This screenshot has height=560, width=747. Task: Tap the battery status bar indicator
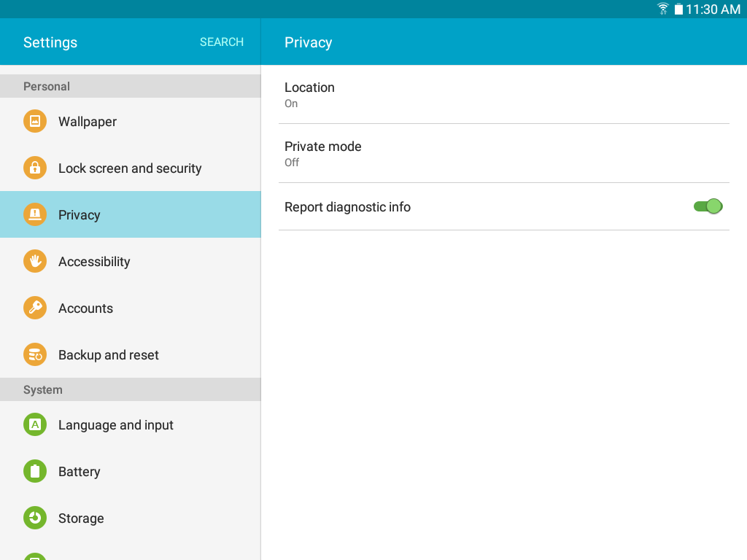tap(678, 9)
